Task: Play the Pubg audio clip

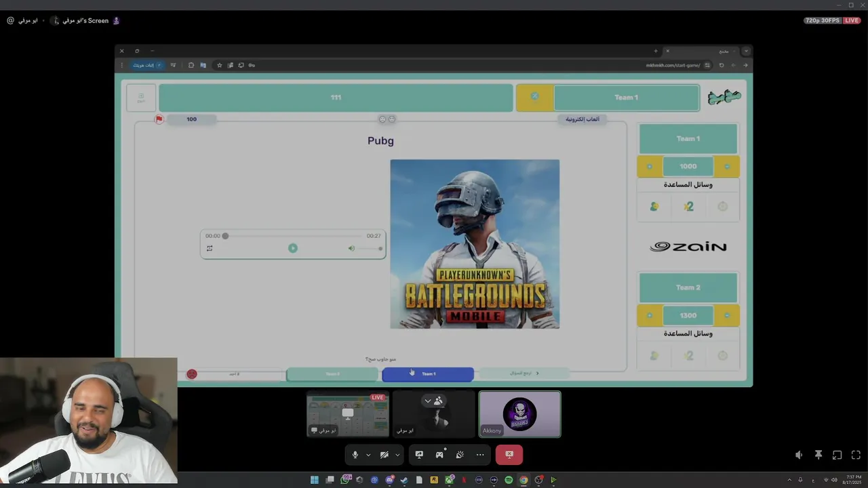Action: pyautogui.click(x=293, y=248)
